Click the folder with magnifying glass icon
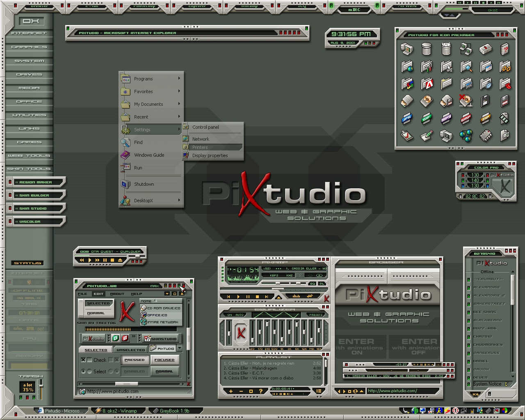 point(466,66)
